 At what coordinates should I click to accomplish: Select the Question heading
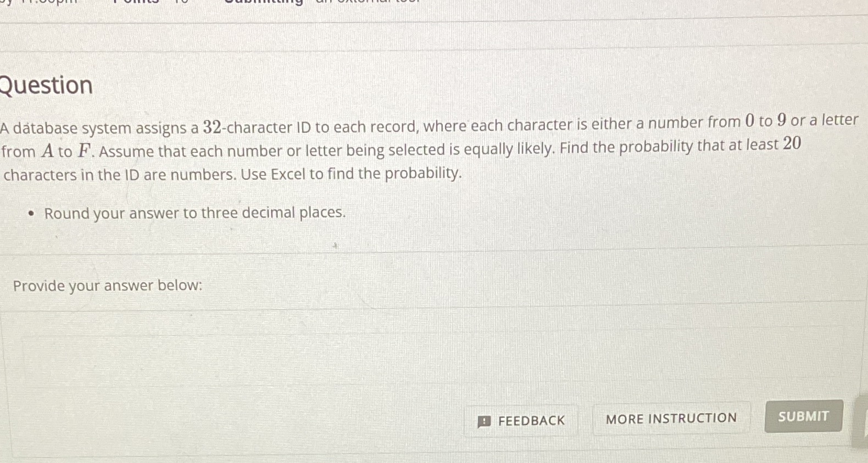point(47,85)
